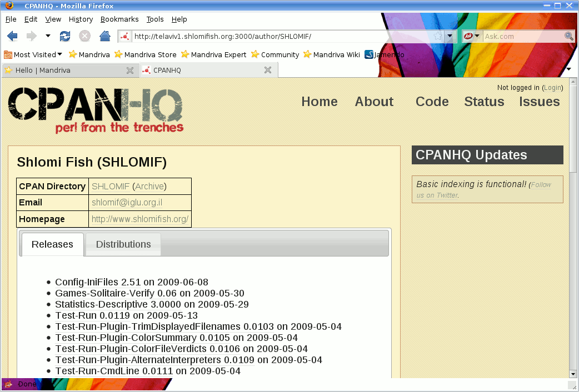Open the View menu

[53, 19]
